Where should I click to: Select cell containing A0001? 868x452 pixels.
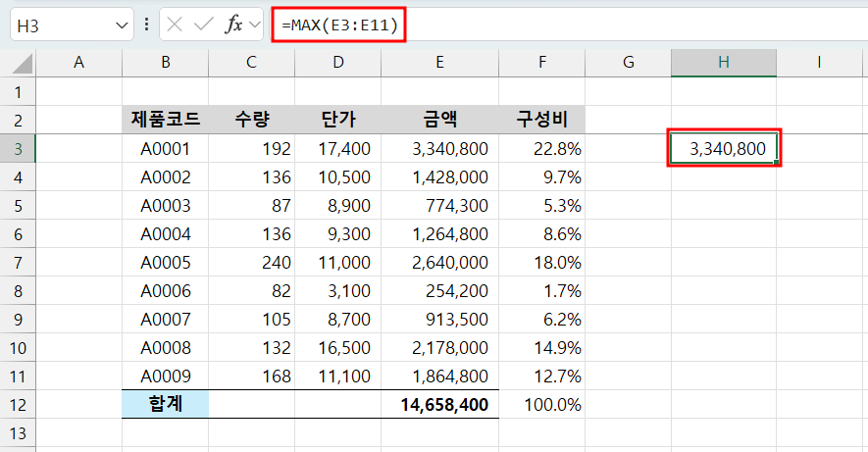click(x=166, y=148)
